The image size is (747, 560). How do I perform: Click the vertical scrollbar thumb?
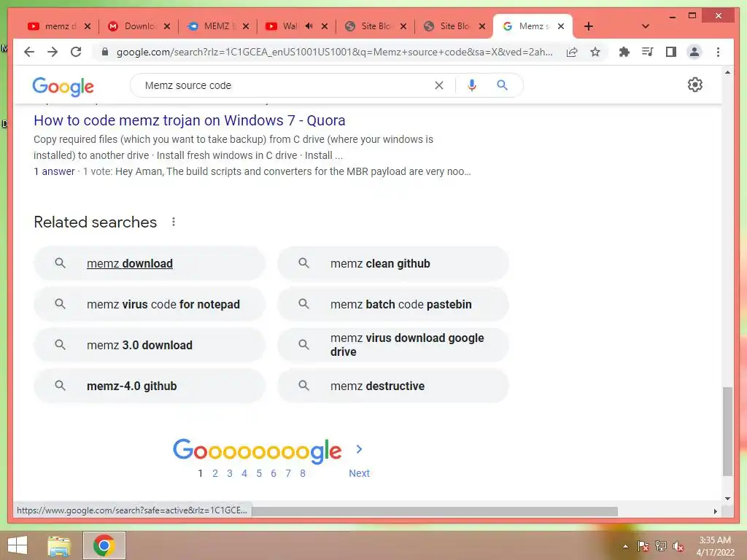[x=727, y=431]
